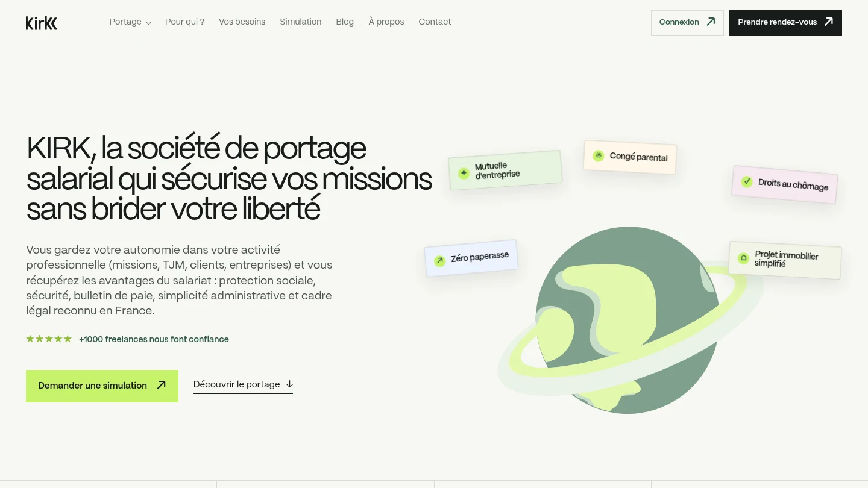Viewport: 868px width, 488px height.
Task: Click the Mutuelle d'entreprise tag text
Action: pos(497,170)
